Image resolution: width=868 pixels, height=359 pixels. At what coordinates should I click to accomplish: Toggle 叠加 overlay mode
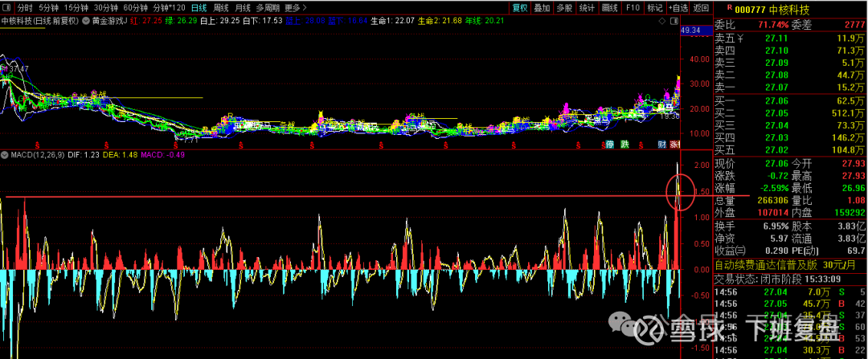point(542,8)
